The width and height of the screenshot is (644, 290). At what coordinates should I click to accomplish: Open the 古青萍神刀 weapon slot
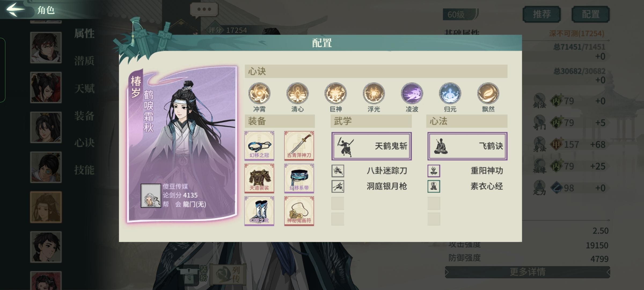point(299,146)
